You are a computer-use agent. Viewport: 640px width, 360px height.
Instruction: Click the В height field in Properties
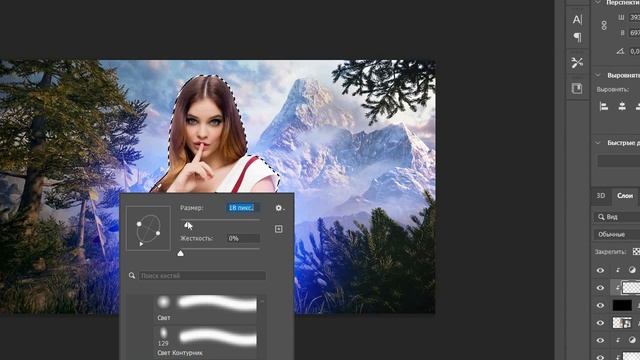coord(634,33)
